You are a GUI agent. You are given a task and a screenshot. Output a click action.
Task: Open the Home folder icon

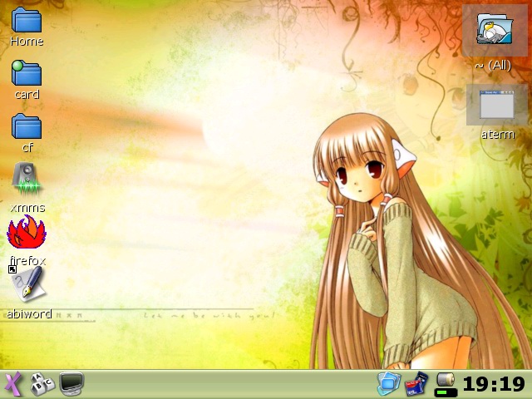(27, 20)
